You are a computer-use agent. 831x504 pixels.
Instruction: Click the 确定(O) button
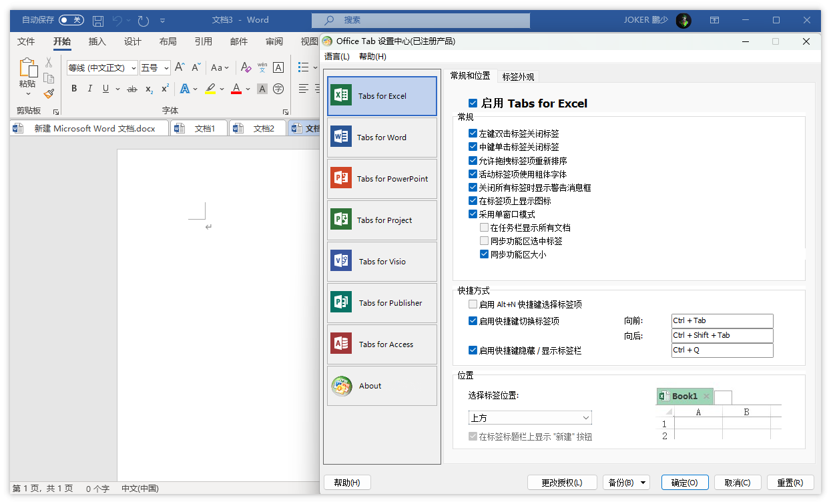click(x=684, y=483)
